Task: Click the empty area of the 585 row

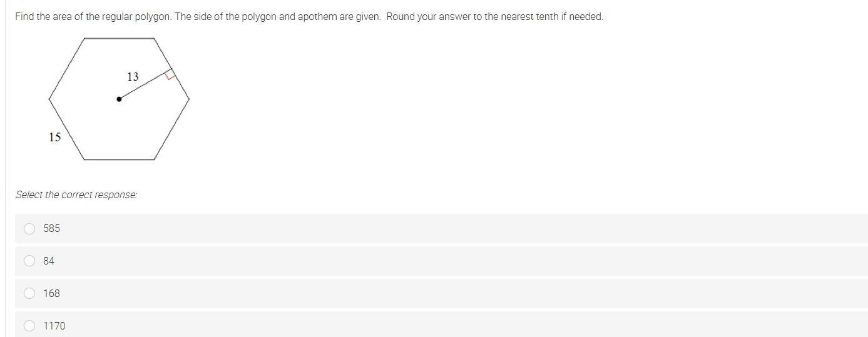Action: click(x=438, y=229)
